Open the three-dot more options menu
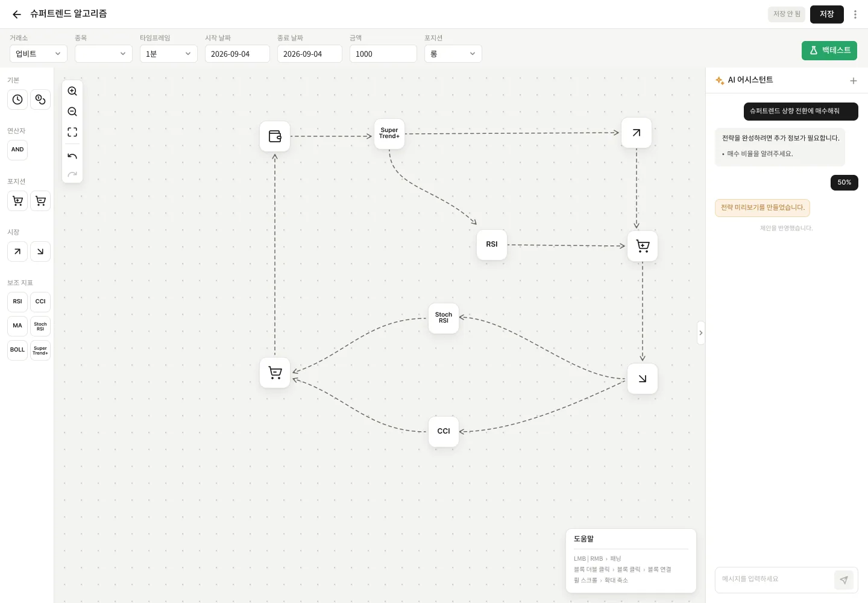The width and height of the screenshot is (868, 603). (x=855, y=14)
